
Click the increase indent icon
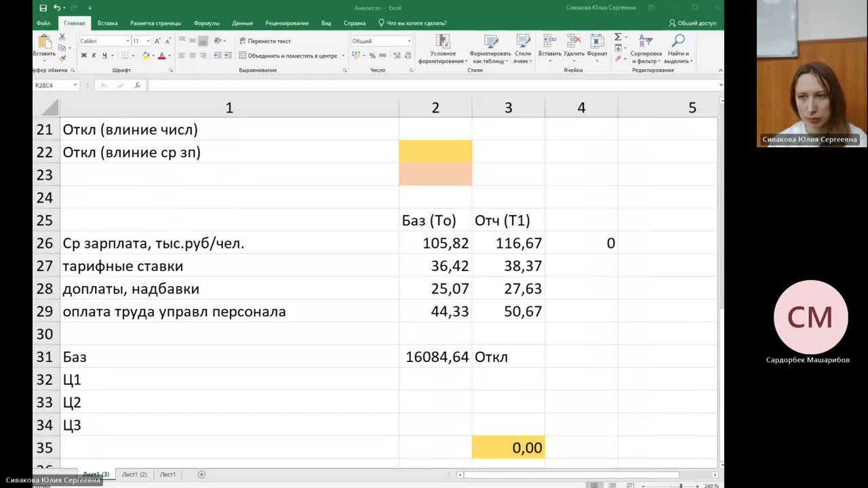(228, 56)
